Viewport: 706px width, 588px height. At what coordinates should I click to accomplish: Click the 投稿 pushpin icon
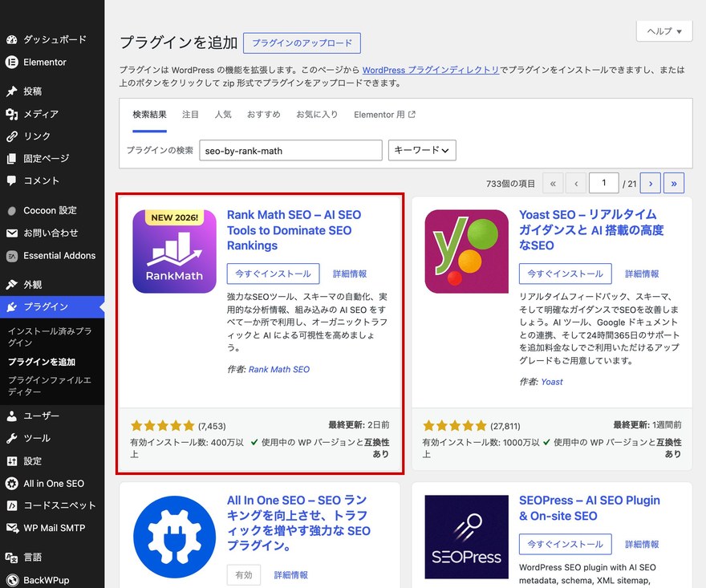12,91
